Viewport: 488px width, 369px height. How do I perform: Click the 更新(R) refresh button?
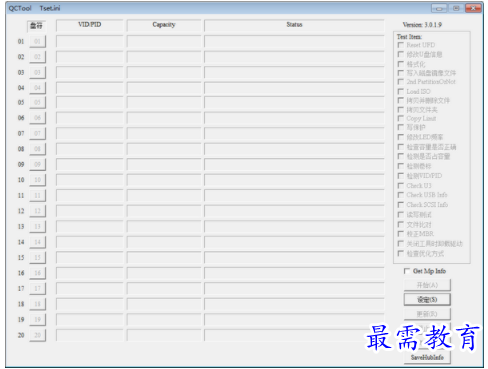click(x=427, y=314)
